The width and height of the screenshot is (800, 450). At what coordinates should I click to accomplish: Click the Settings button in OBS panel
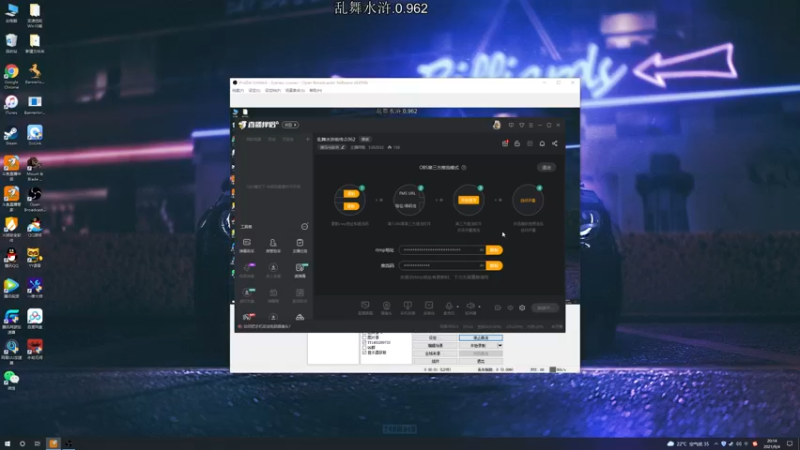click(x=433, y=338)
